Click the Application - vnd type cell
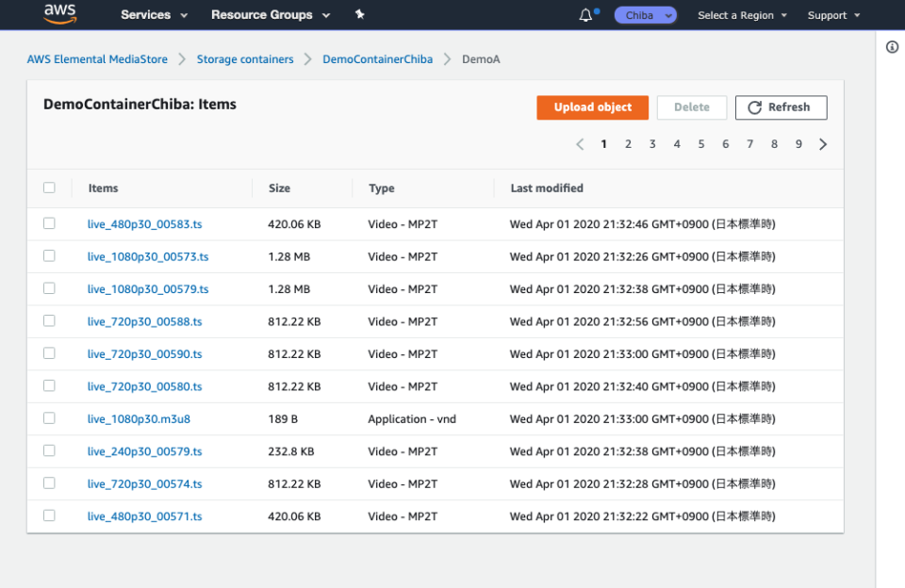905x588 pixels. coord(412,419)
